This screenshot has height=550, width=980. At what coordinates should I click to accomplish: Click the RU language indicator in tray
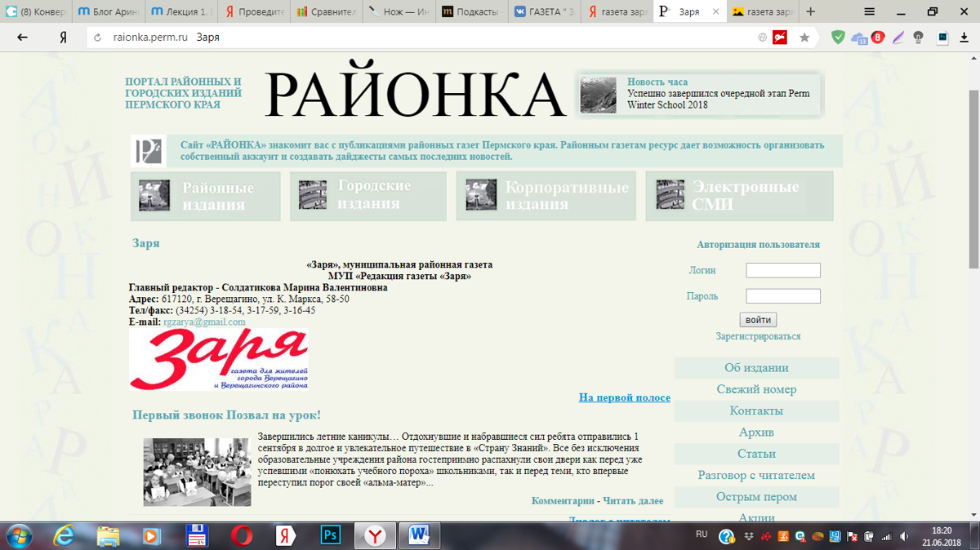coord(702,534)
